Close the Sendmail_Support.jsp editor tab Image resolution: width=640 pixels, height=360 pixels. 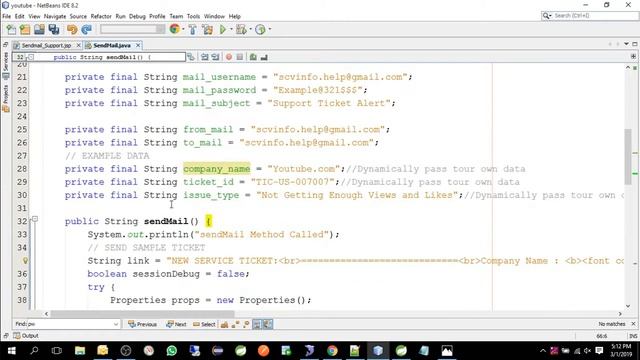point(78,45)
